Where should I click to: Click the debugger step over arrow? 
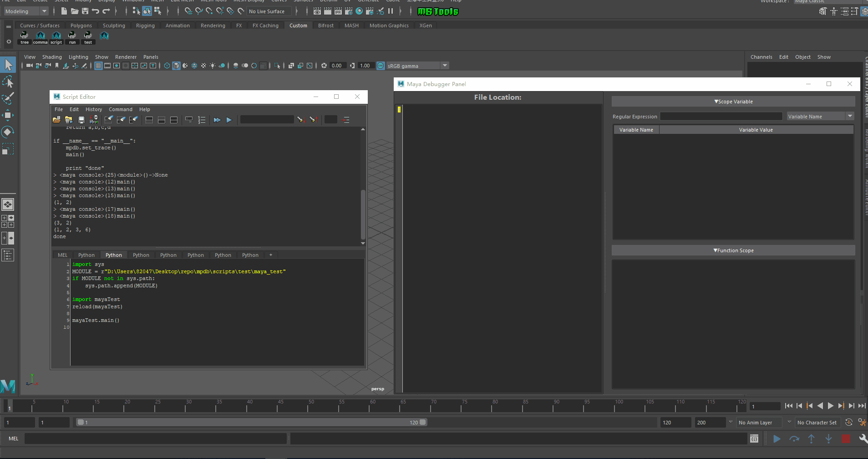[794, 439]
